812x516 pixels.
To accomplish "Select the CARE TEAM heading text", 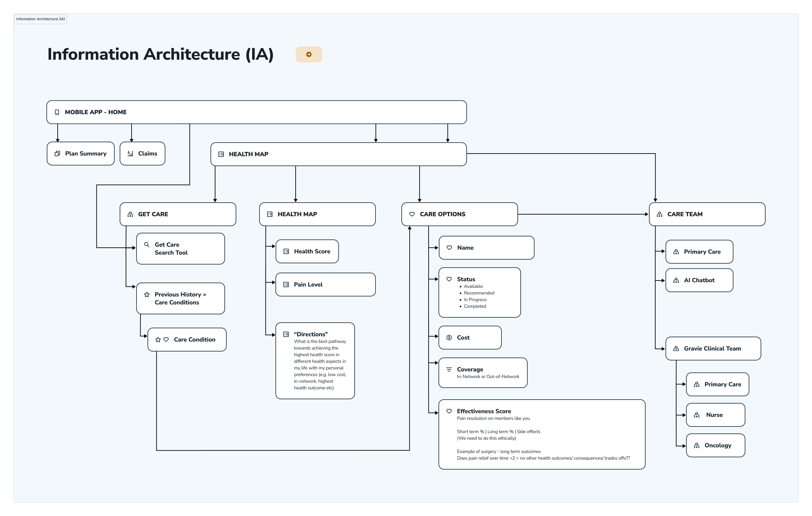I will click(685, 214).
